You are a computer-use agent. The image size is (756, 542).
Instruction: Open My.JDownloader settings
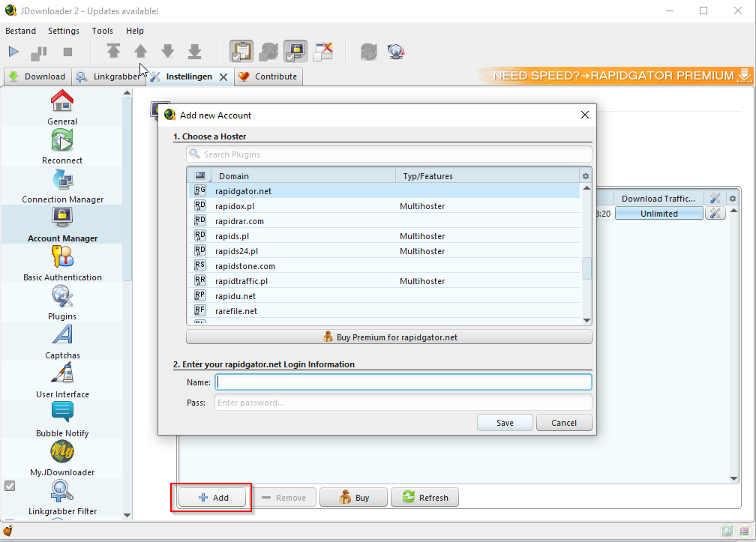(x=62, y=459)
